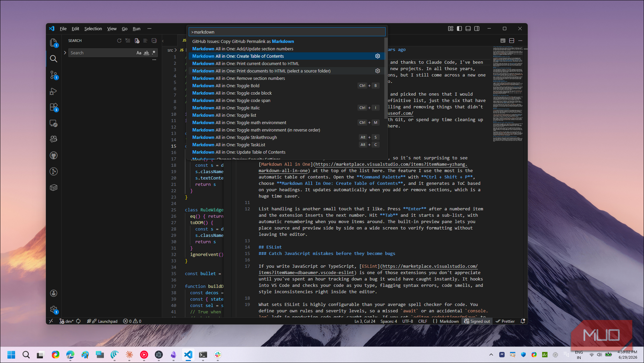Collapse all search results
Viewport: 644px width, 363px height.
point(154,41)
